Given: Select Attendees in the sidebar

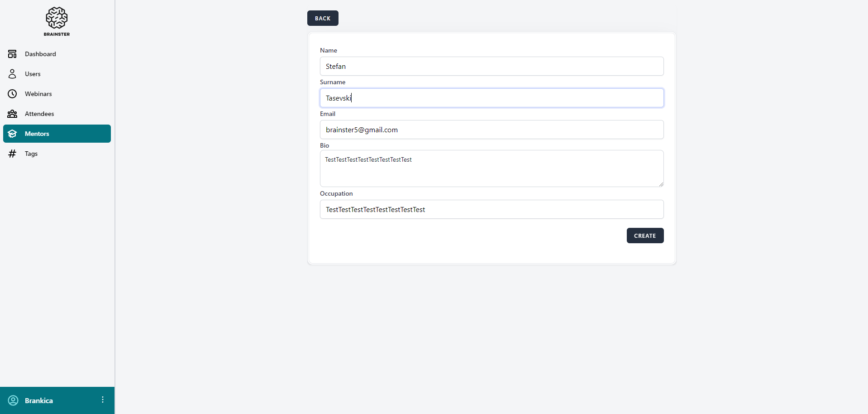Looking at the screenshot, I should [x=39, y=114].
